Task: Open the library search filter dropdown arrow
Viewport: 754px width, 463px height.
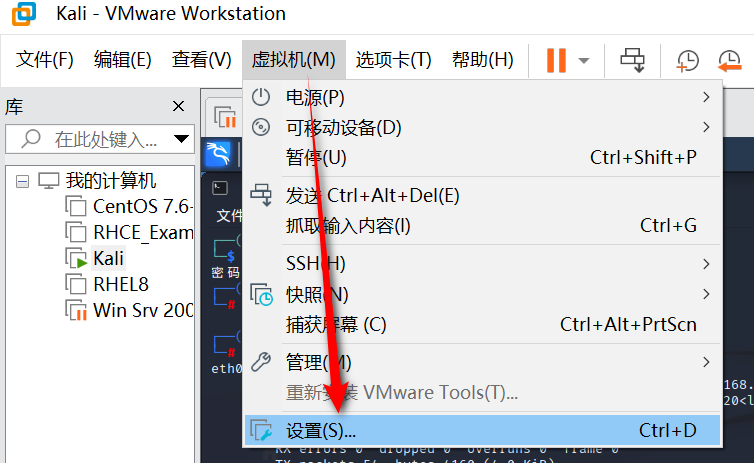Action: click(x=181, y=139)
